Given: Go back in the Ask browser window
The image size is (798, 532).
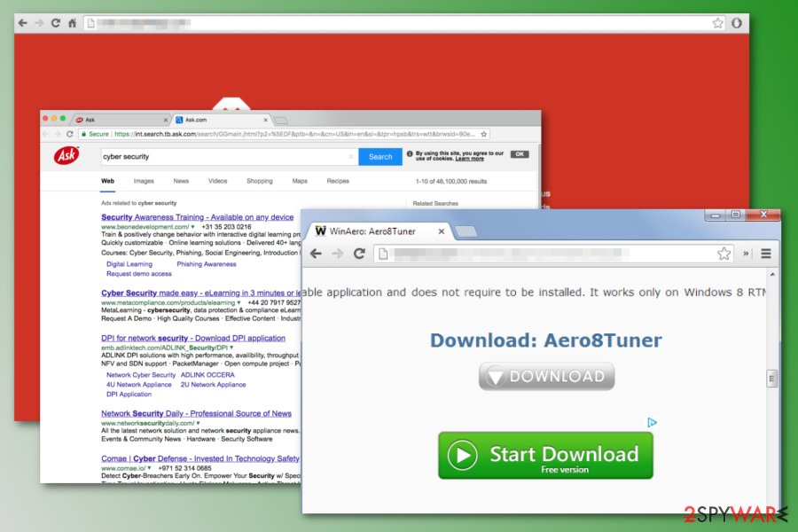Looking at the screenshot, I should [x=46, y=134].
